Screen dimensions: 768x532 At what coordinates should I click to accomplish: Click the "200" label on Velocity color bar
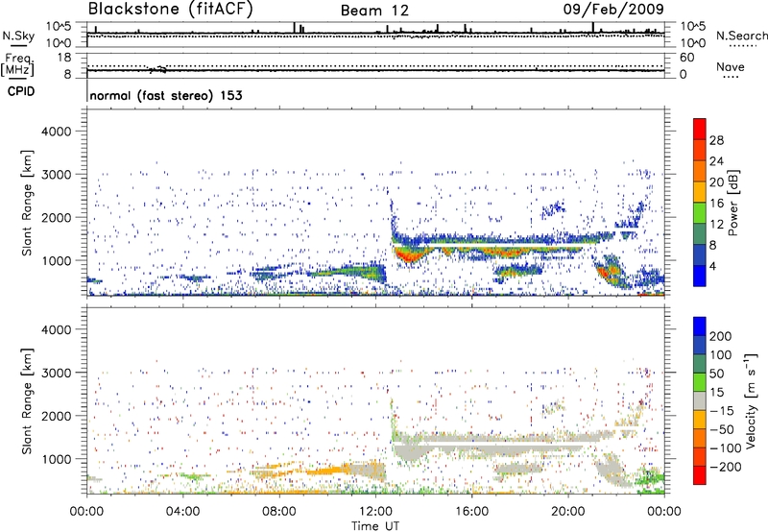pyautogui.click(x=721, y=336)
